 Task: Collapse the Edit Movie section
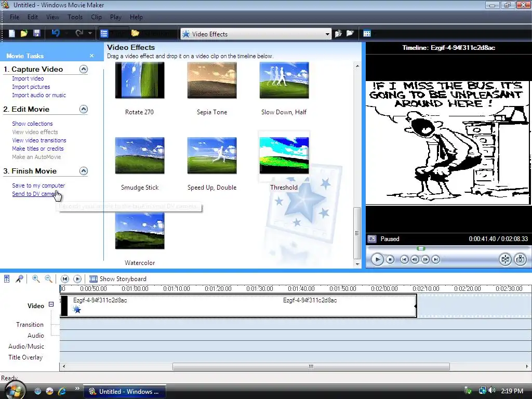(84, 109)
